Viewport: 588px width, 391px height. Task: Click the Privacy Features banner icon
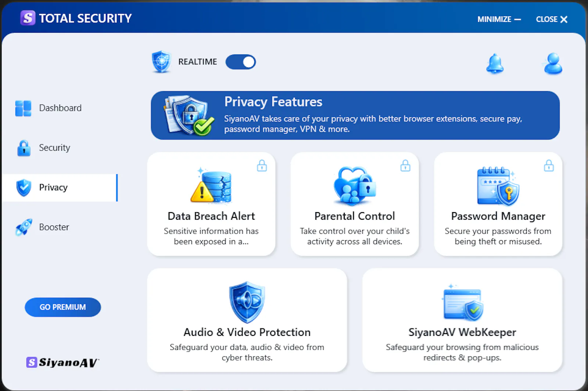pos(189,115)
